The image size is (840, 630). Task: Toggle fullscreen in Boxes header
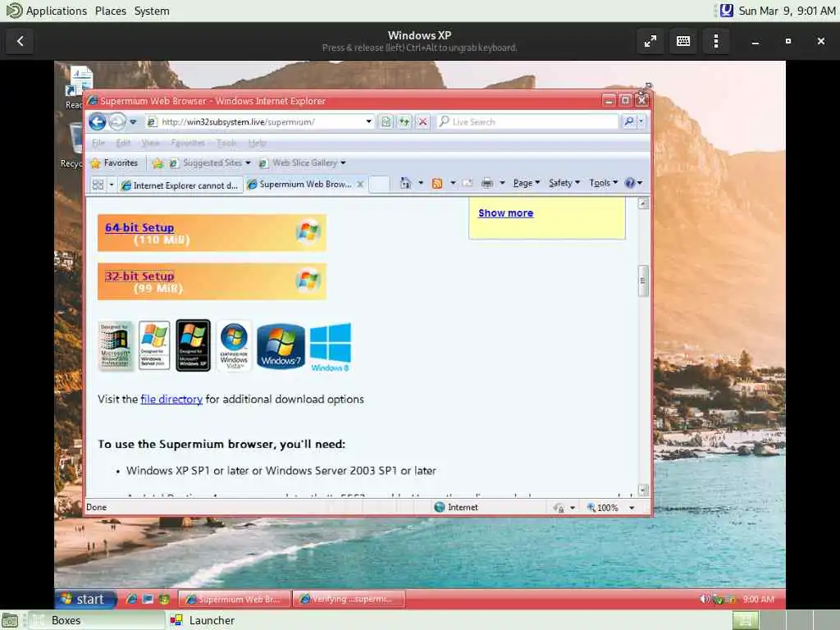pyautogui.click(x=651, y=41)
